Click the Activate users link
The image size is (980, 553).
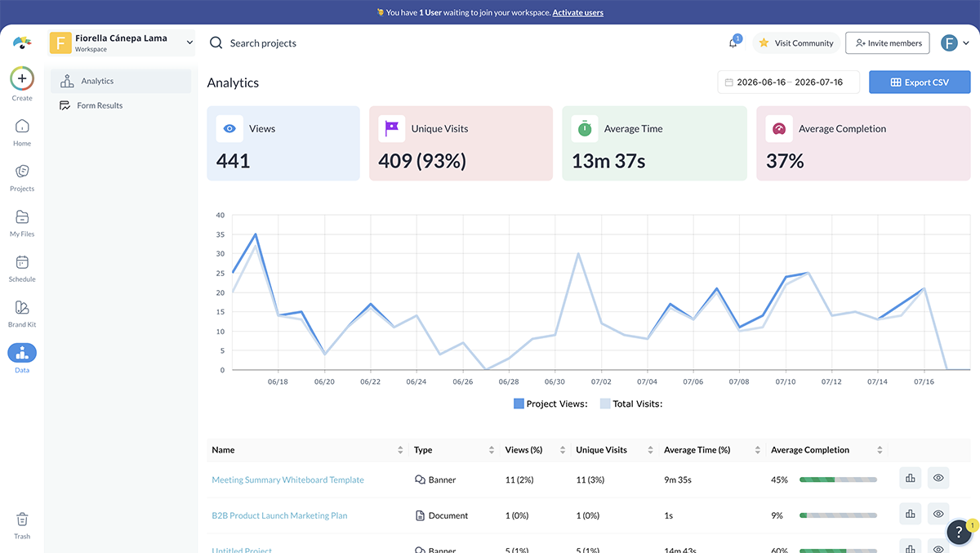click(x=578, y=12)
